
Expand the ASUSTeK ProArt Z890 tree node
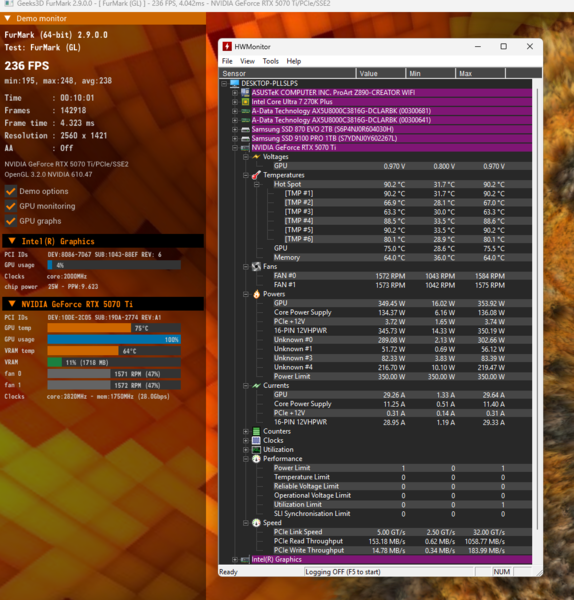tap(235, 93)
